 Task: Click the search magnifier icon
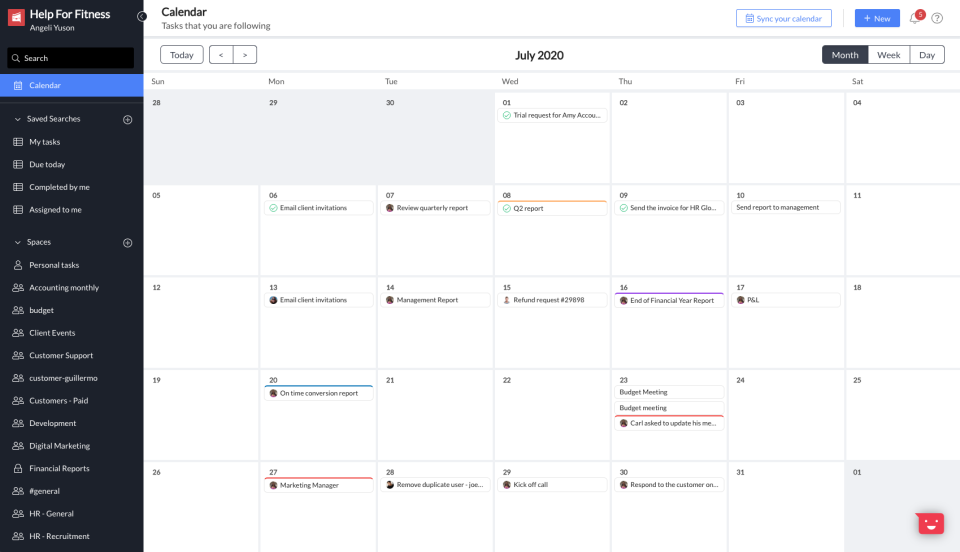(x=16, y=58)
